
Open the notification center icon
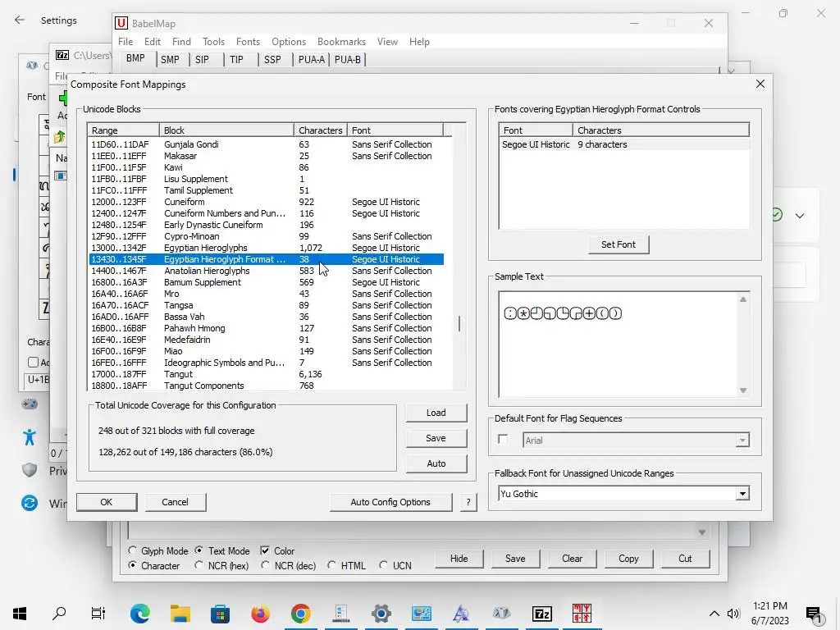(x=813, y=614)
